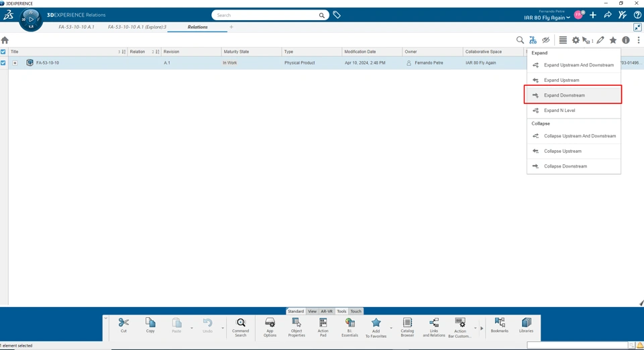Switch to the FA-53-10-10 A.1 tab

coord(76,27)
